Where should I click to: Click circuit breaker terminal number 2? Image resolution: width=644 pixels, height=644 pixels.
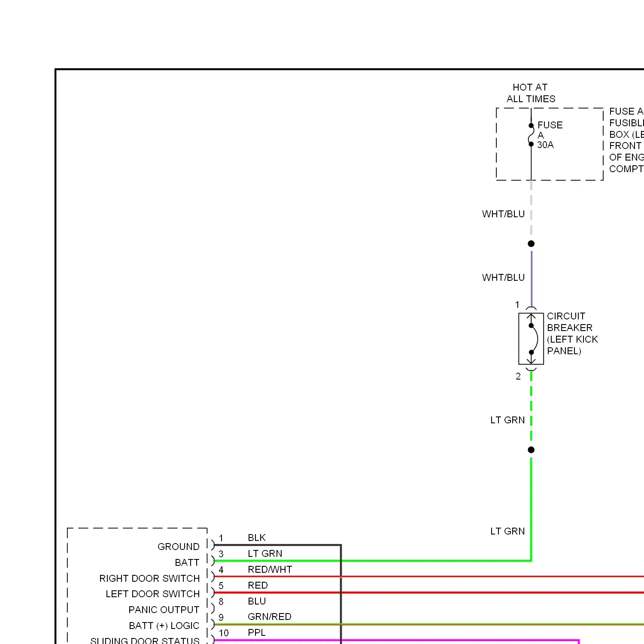(x=518, y=377)
